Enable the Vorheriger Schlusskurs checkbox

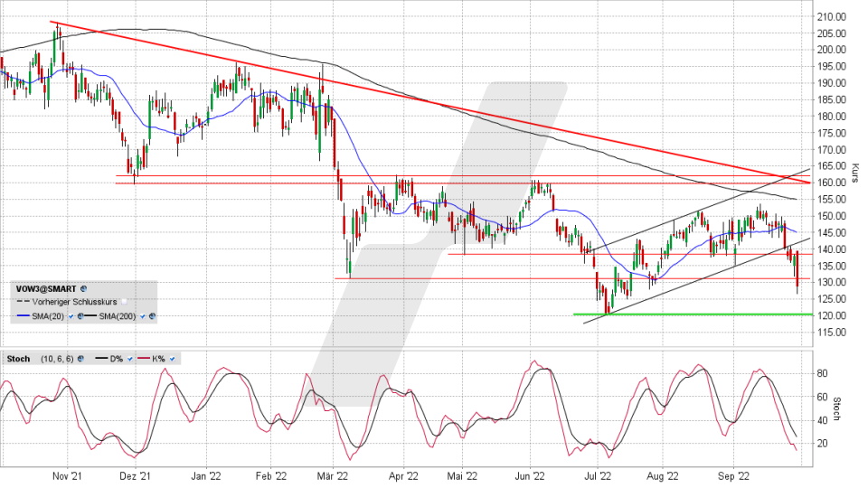[x=124, y=302]
